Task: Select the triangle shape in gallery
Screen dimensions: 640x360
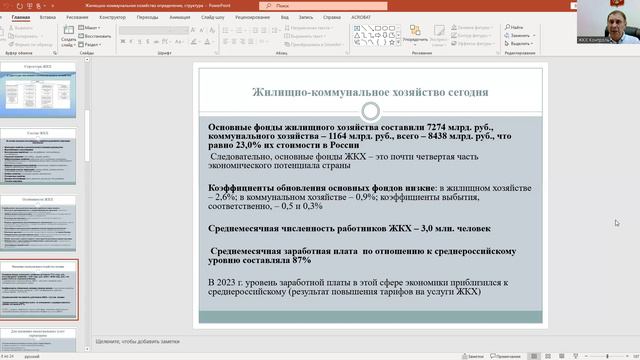Action: coord(357,35)
